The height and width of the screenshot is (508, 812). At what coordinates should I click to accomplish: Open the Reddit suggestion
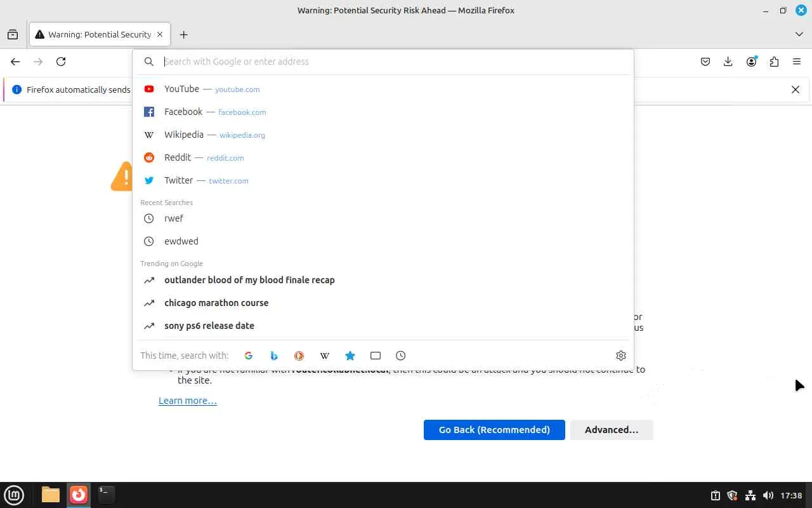pos(383,157)
